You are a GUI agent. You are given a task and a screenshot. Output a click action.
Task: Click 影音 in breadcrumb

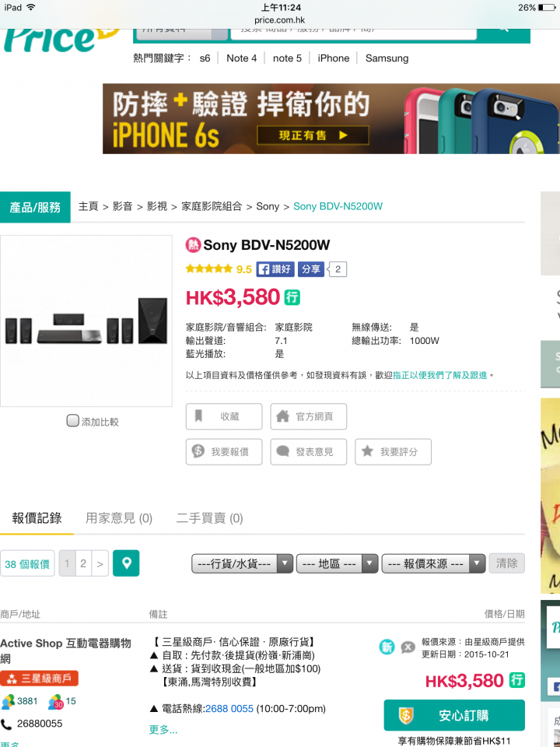[122, 206]
